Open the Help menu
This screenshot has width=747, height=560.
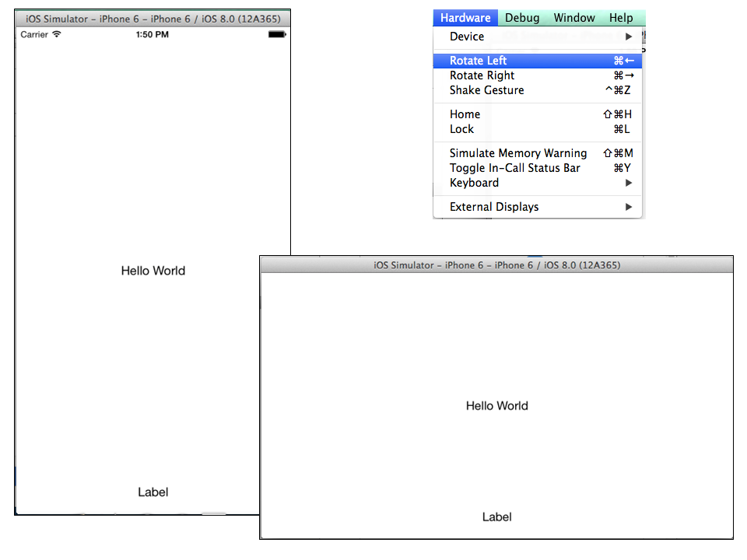click(x=621, y=18)
